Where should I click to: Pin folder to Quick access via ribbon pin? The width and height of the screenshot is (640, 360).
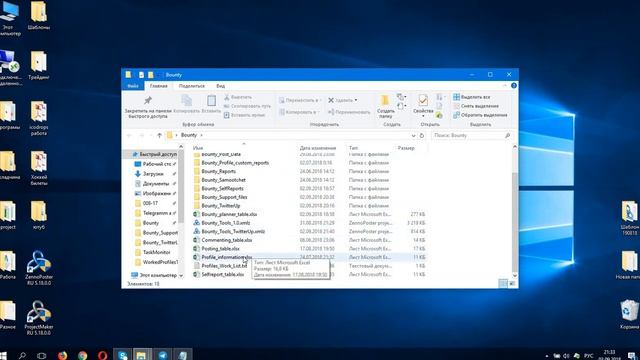pos(148,107)
